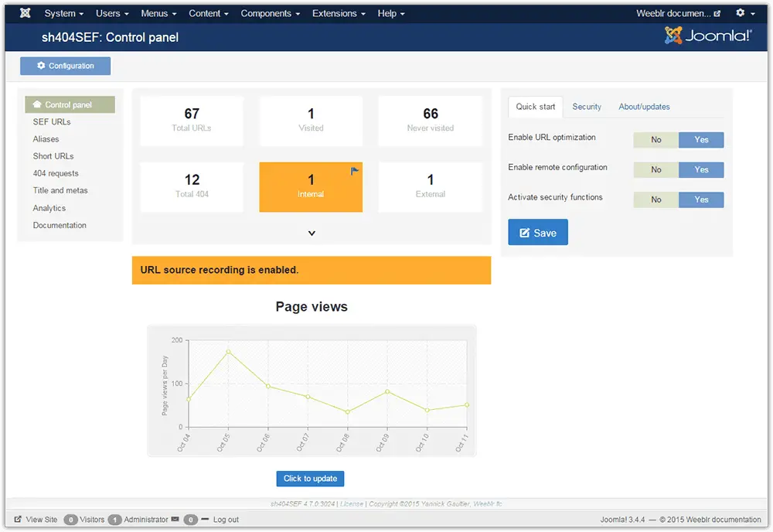
Task: Set Enable URL optimization to Yes
Action: 701,139
